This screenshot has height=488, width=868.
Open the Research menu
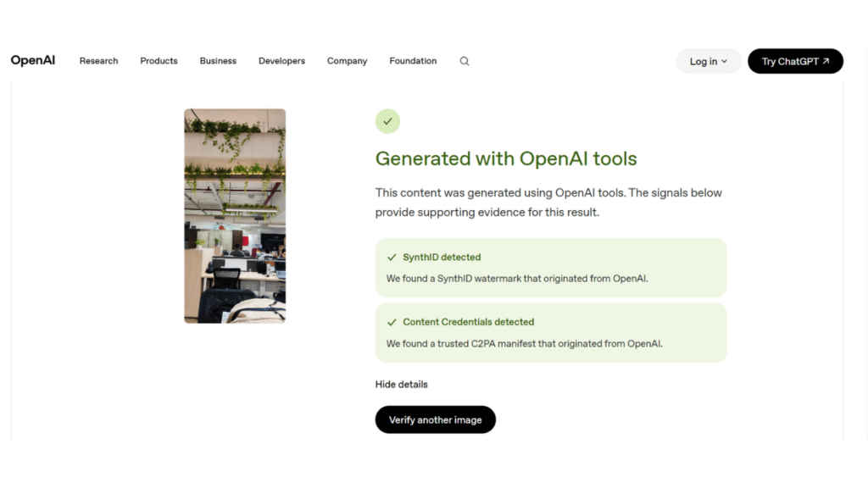98,61
